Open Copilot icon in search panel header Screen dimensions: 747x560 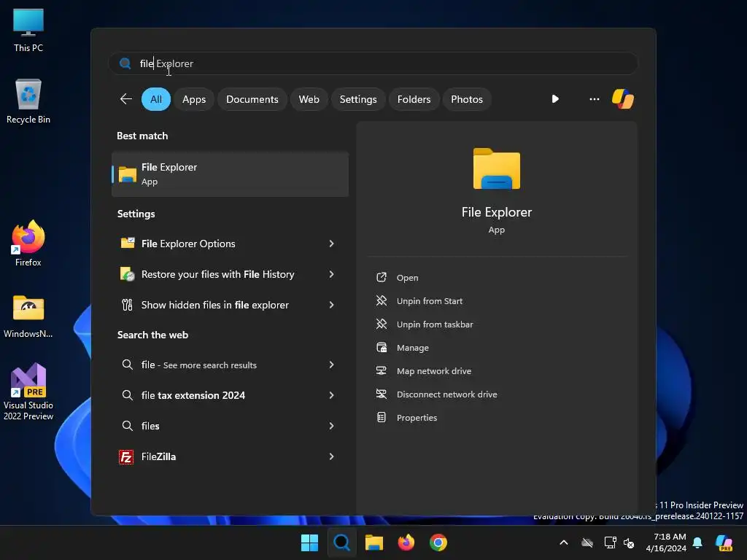623,99
